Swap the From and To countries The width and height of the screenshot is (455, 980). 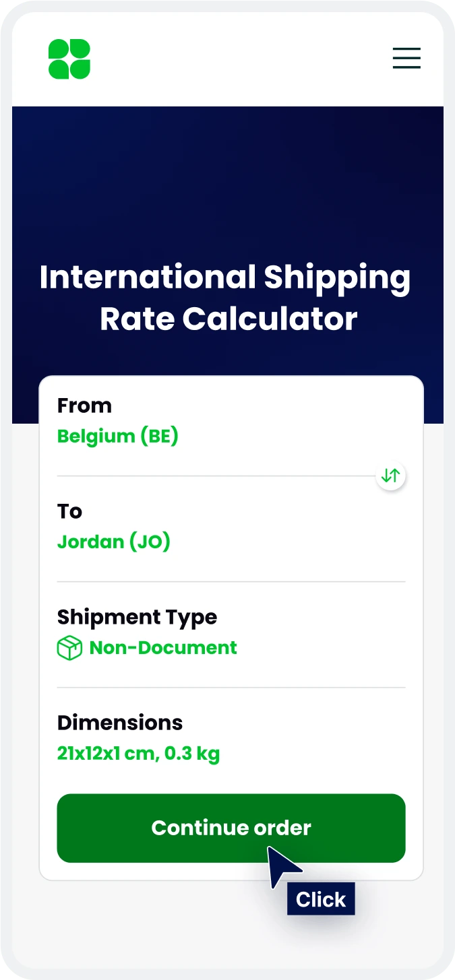pos(390,476)
